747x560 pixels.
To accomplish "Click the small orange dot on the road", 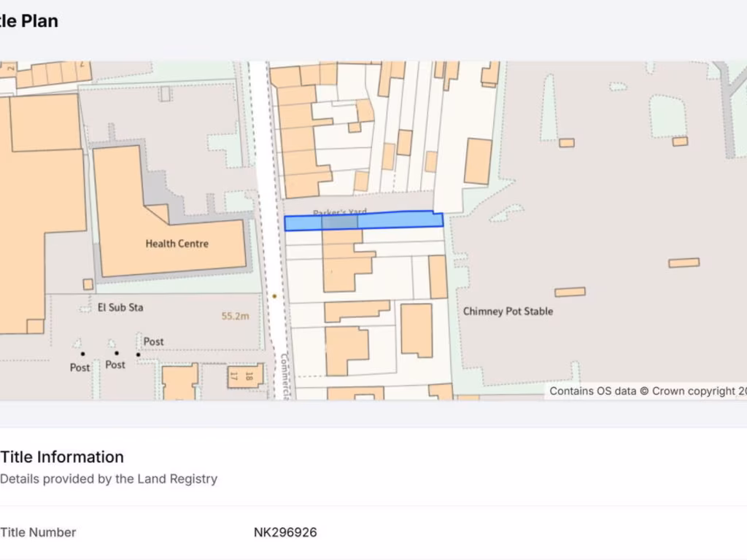I will click(274, 296).
